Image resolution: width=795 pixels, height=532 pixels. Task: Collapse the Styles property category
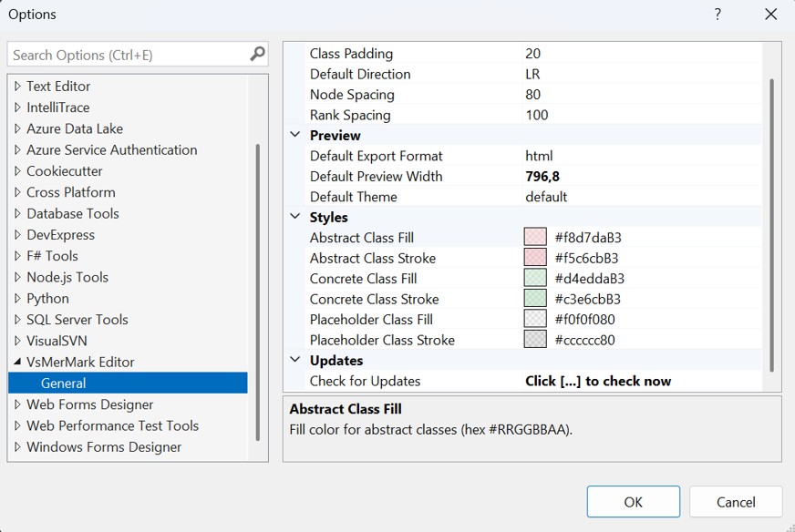[294, 217]
